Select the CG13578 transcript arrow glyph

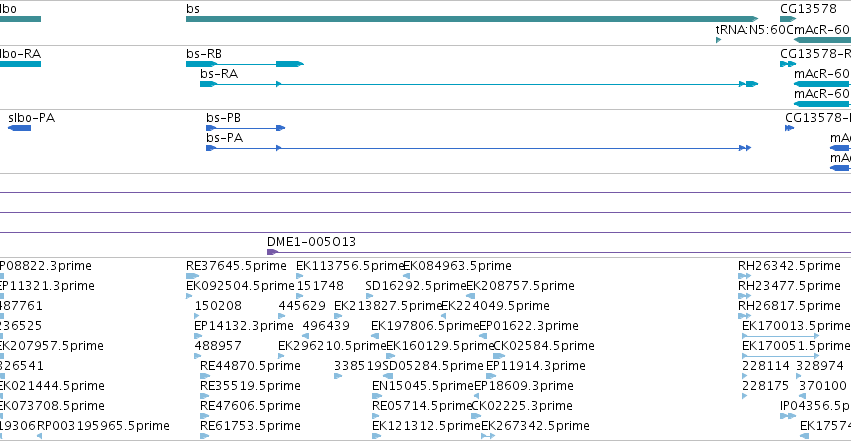click(x=788, y=64)
